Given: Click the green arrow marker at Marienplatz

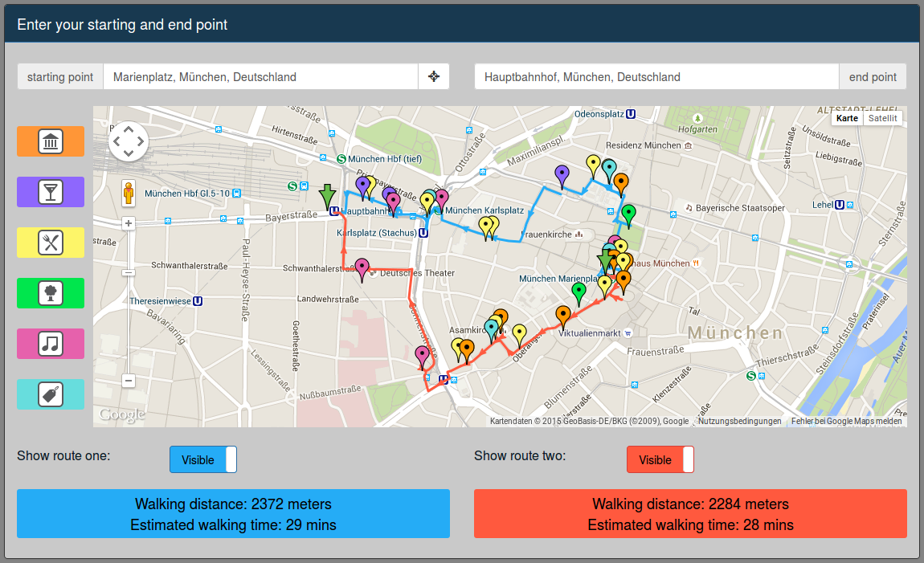Looking at the screenshot, I should point(605,262).
